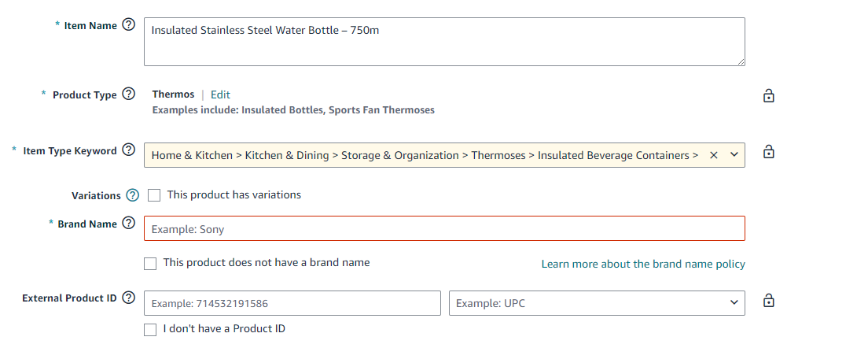Click lock icon beside Item Type Keyword
The height and width of the screenshot is (359, 868).
point(769,152)
